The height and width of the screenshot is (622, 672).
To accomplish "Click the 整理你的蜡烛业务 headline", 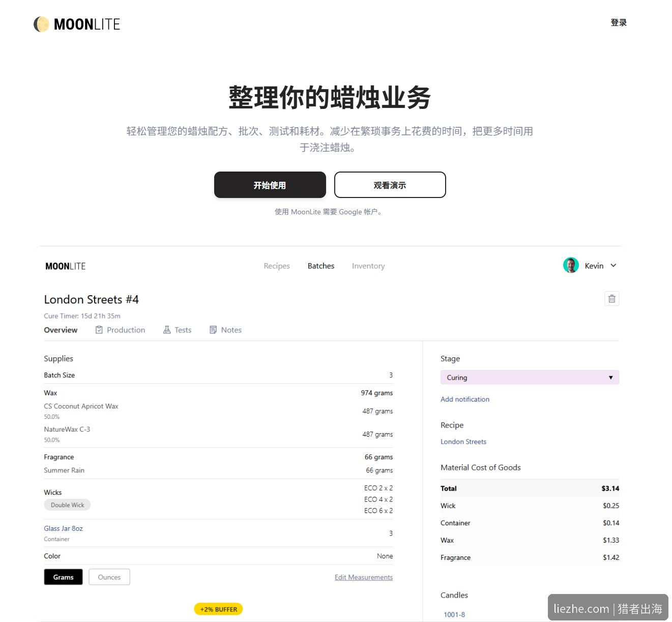I will tap(330, 97).
